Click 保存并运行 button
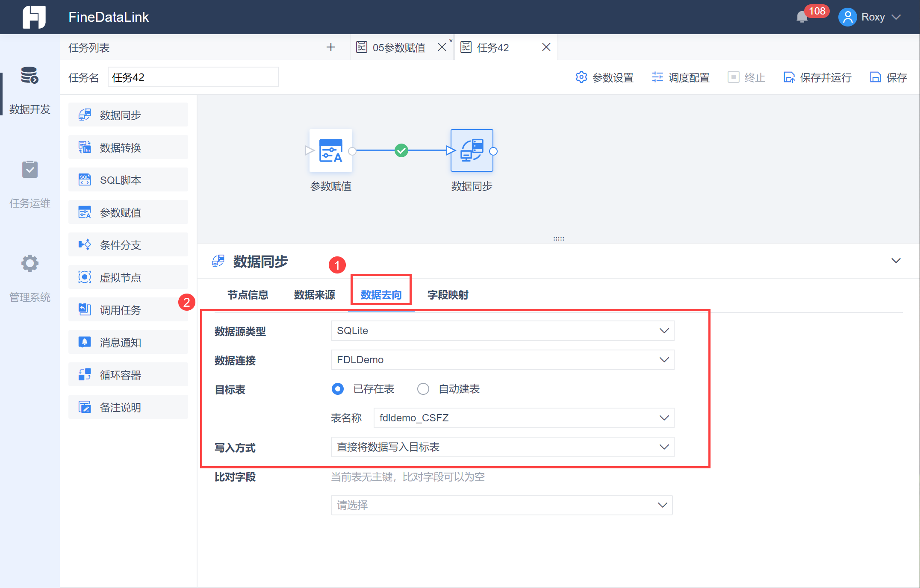This screenshot has height=588, width=920. (817, 77)
